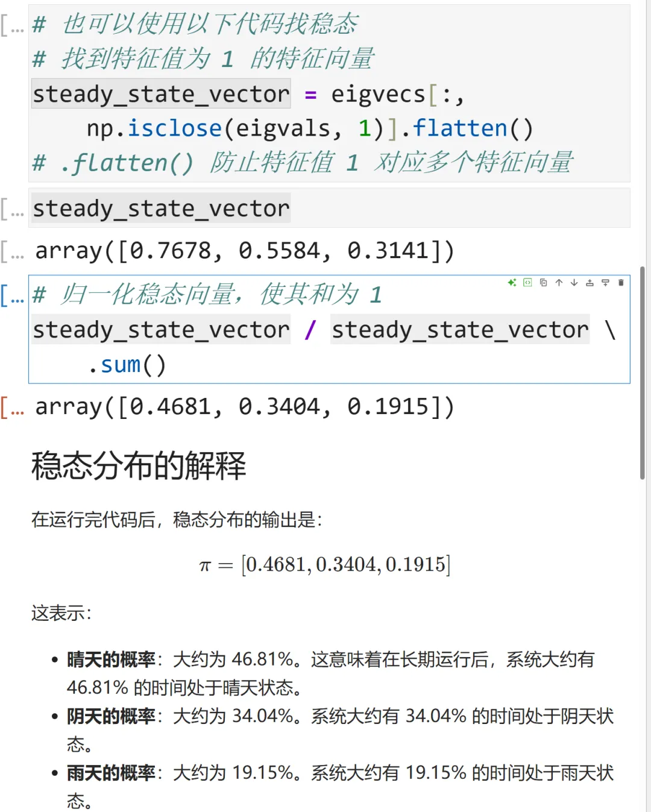The width and height of the screenshot is (651, 812).
Task: Move the cell up
Action: click(x=559, y=282)
